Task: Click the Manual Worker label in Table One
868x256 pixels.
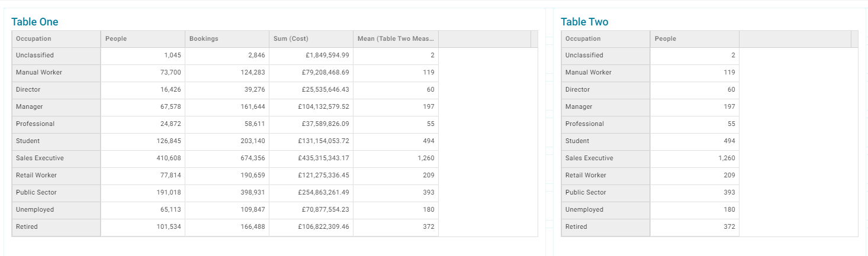Action: (39, 73)
